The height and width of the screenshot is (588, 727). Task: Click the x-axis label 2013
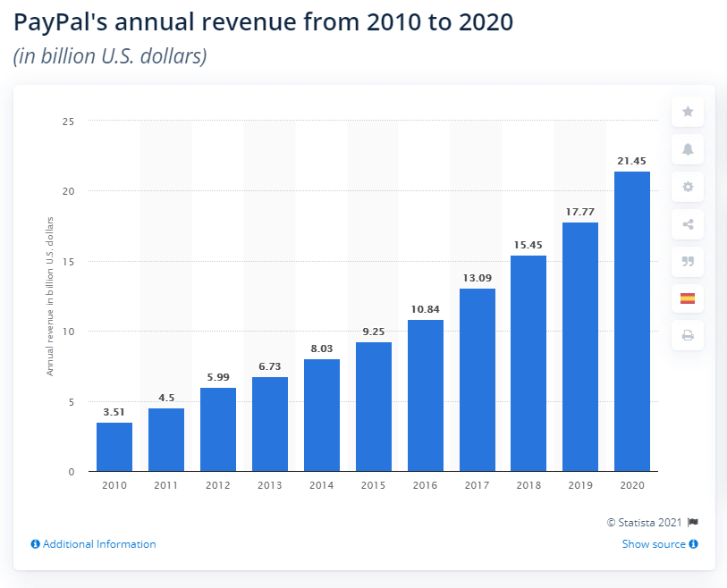click(x=270, y=485)
